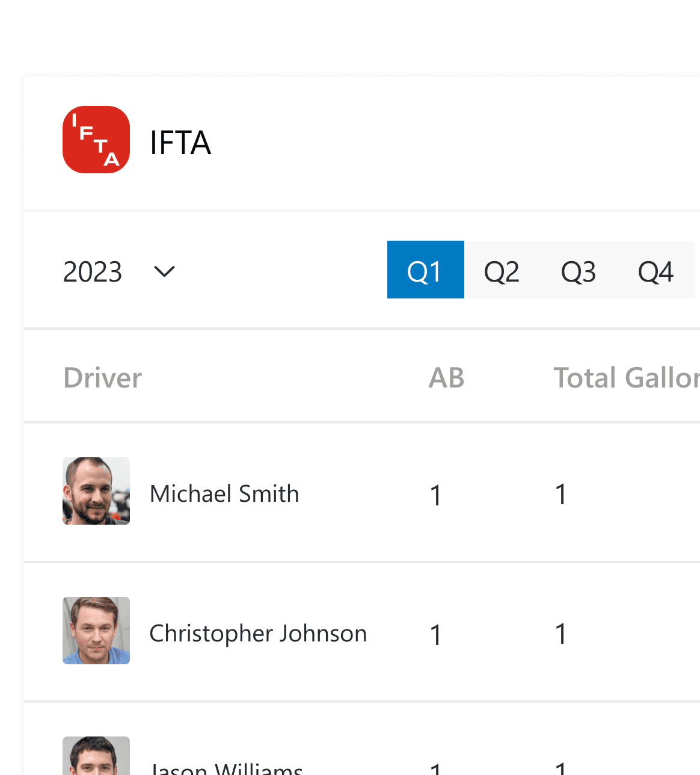700x775 pixels.
Task: Select the Michael Smith driver name
Action: coord(224,493)
